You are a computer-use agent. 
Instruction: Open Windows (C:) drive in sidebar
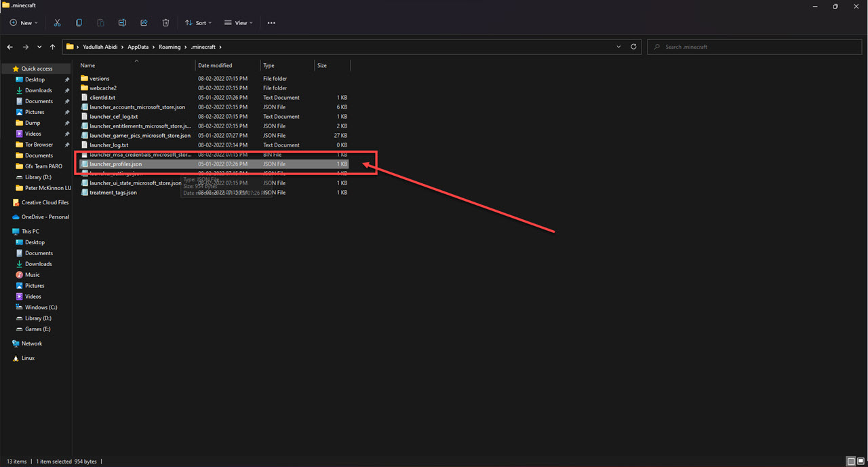(41, 307)
